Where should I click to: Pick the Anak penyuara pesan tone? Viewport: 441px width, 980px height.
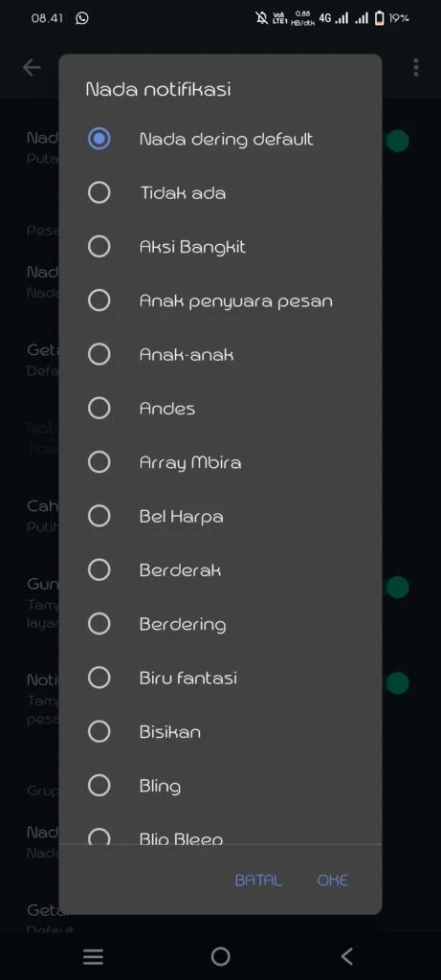point(220,301)
